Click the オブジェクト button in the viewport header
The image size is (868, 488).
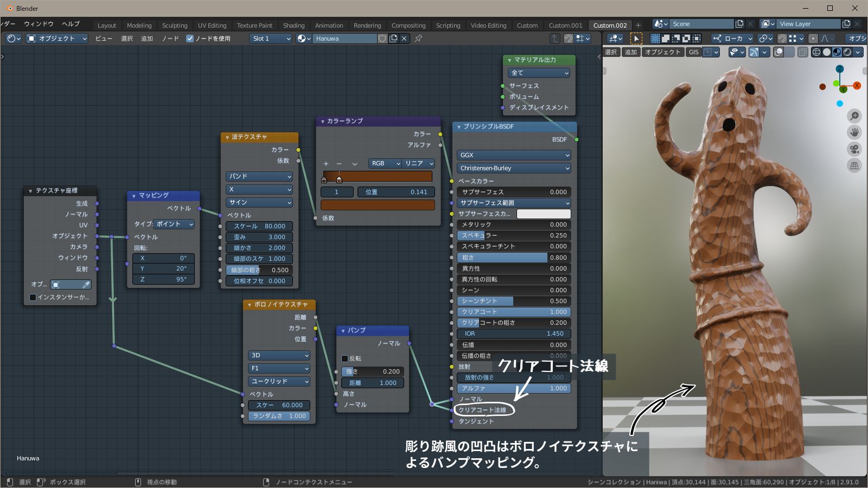coord(662,52)
